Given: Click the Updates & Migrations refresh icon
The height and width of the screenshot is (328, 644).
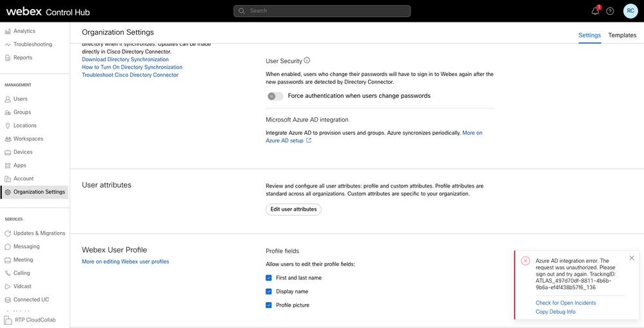Looking at the screenshot, I should tap(7, 233).
